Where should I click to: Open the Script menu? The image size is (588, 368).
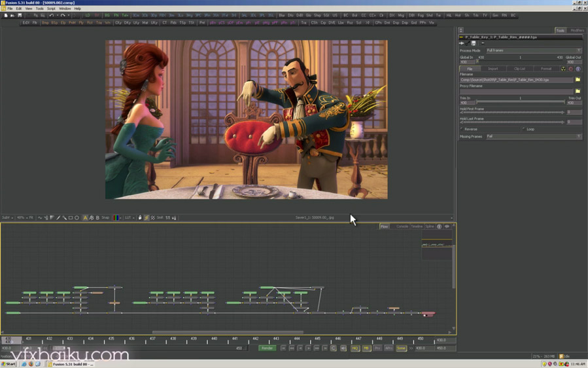(51, 9)
